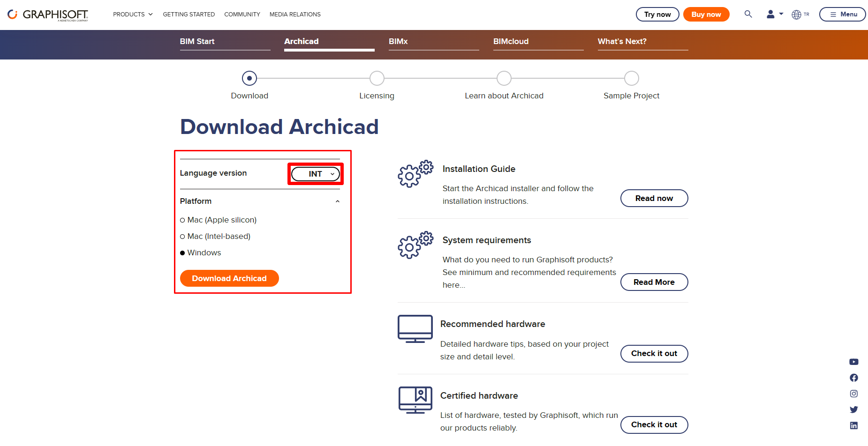Viewport: 868px width, 446px height.
Task: Click the Licensing step label
Action: (x=377, y=96)
